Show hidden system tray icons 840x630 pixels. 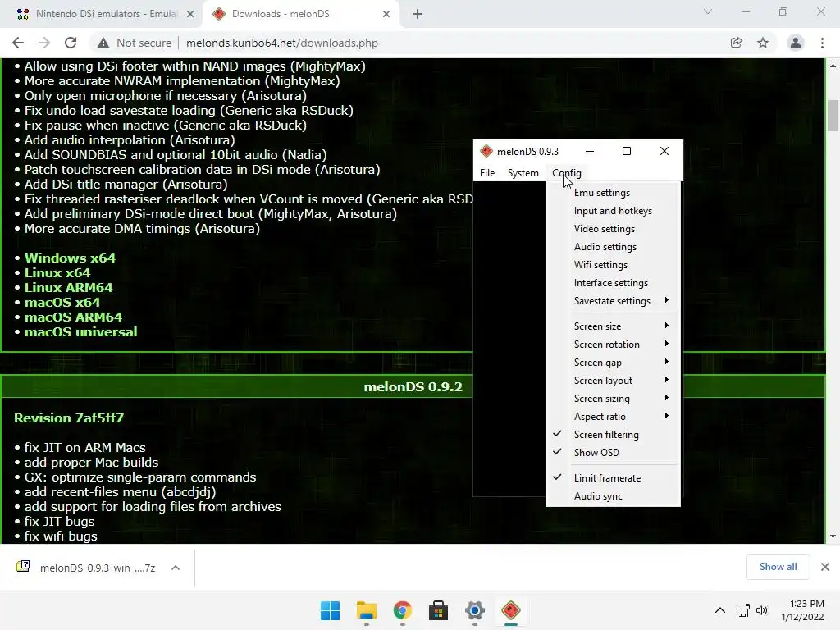720,610
